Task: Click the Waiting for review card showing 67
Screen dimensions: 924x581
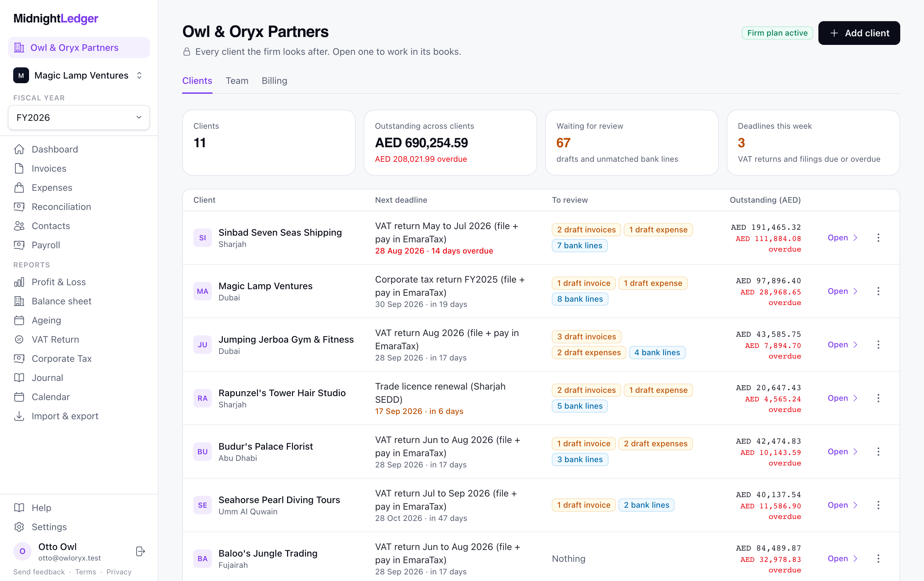Action: click(x=632, y=143)
